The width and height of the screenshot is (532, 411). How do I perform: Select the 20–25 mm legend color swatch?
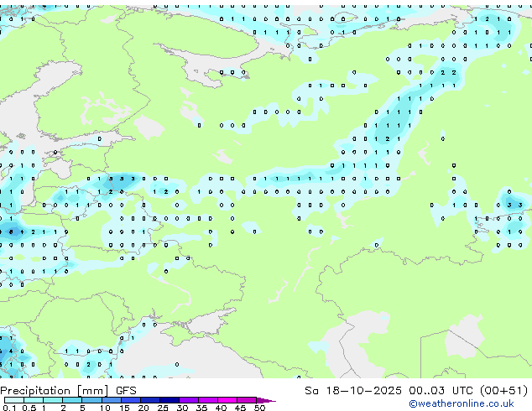click(149, 400)
